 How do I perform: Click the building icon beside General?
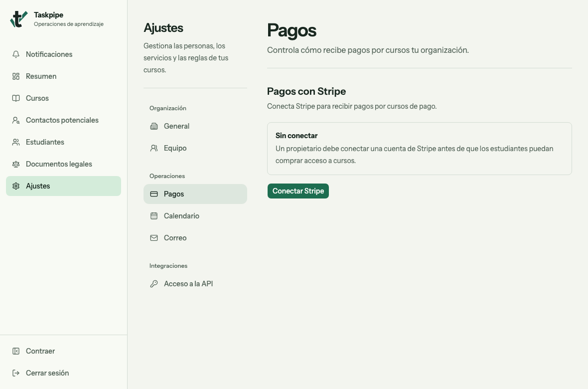pyautogui.click(x=154, y=126)
